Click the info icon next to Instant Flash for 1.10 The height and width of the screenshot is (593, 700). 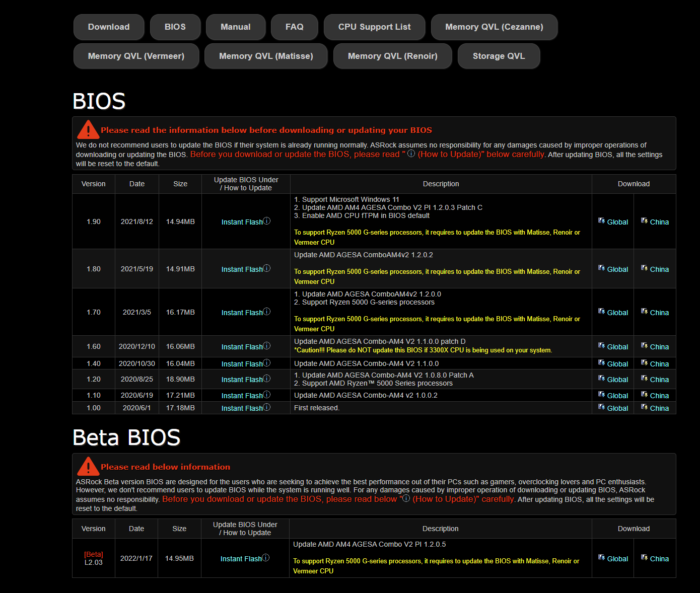[267, 394]
